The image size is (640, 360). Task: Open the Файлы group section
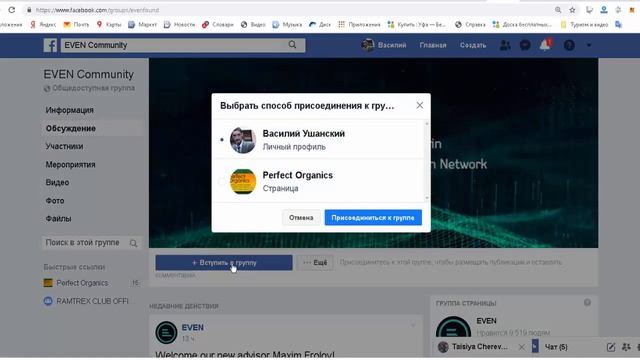click(58, 219)
